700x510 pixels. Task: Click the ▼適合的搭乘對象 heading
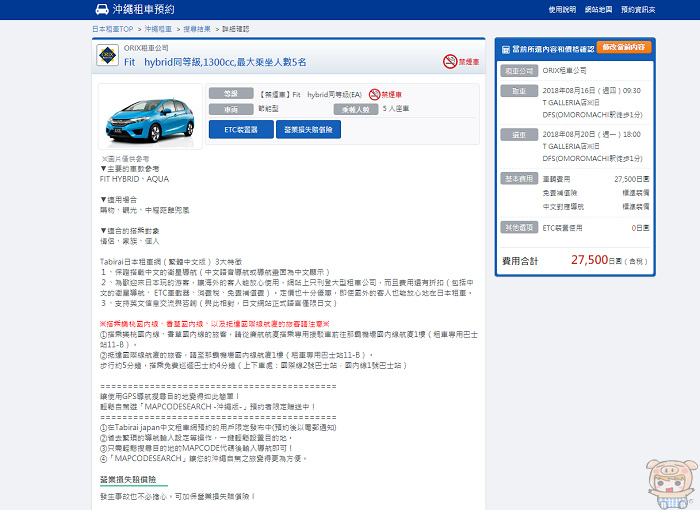129,231
